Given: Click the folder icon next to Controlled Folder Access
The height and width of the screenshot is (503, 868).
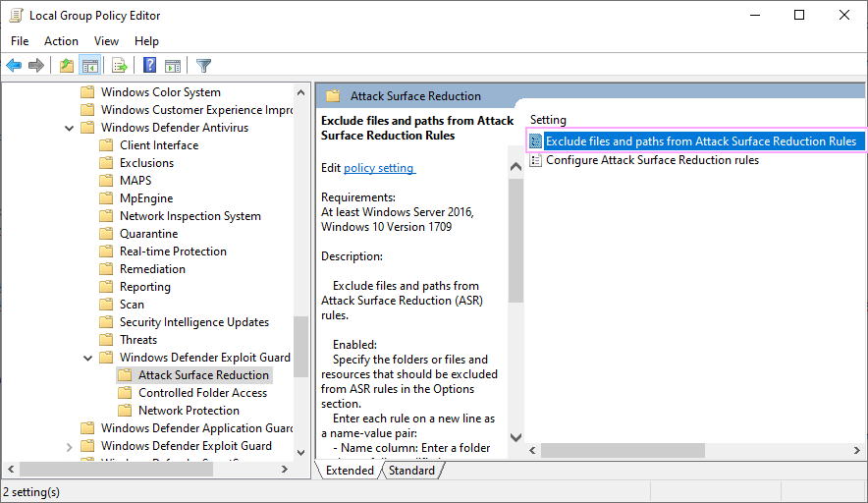Looking at the screenshot, I should (125, 393).
